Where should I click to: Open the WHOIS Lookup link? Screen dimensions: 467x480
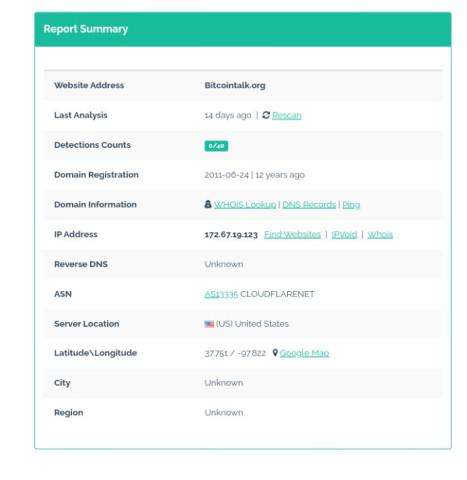coord(245,204)
